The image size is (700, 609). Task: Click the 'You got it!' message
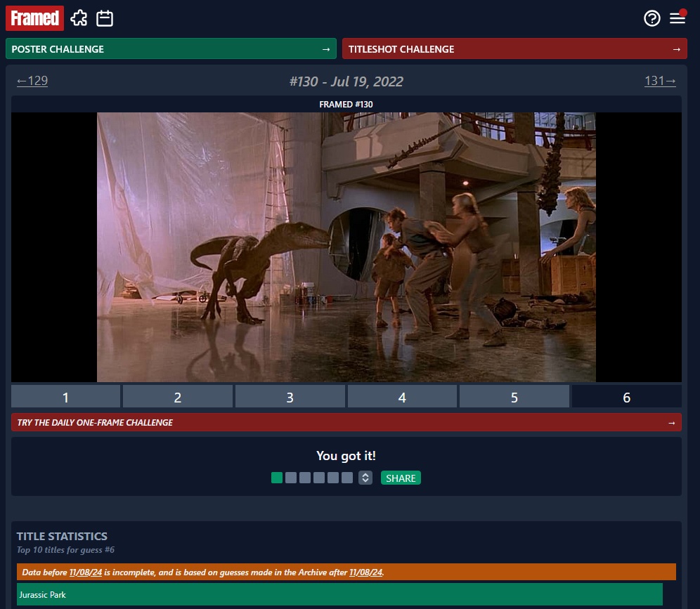(x=346, y=456)
